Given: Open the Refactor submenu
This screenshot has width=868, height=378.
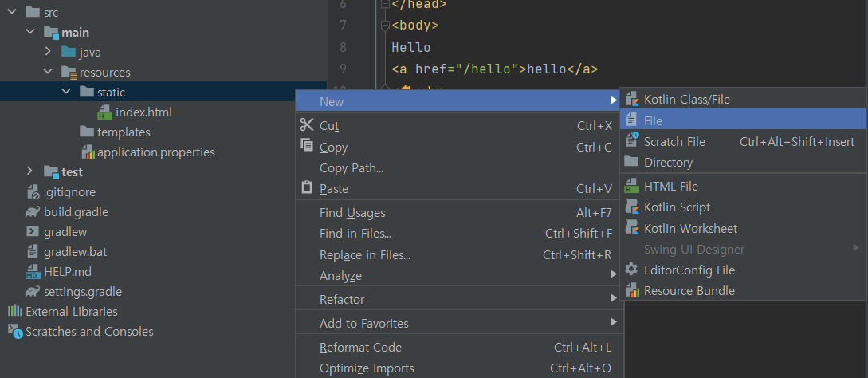Looking at the screenshot, I should click(x=458, y=299).
